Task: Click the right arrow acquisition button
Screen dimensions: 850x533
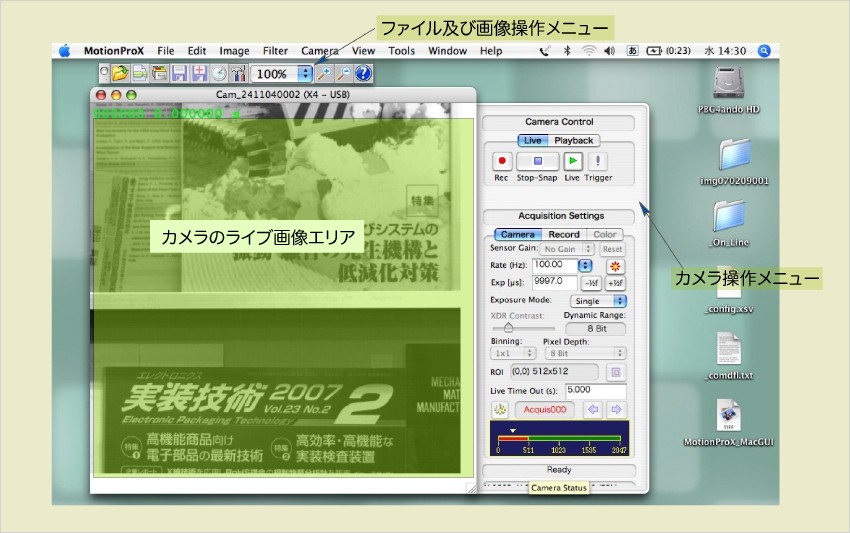Action: [616, 410]
